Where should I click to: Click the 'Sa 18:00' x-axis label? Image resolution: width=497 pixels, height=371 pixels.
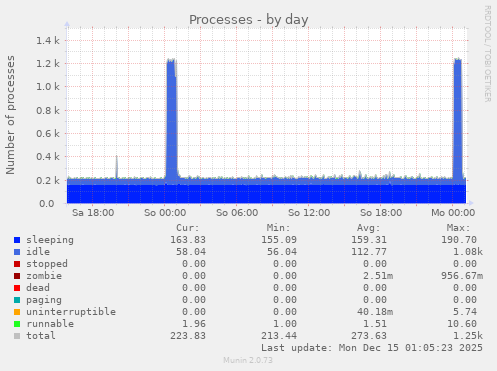pyautogui.click(x=93, y=213)
